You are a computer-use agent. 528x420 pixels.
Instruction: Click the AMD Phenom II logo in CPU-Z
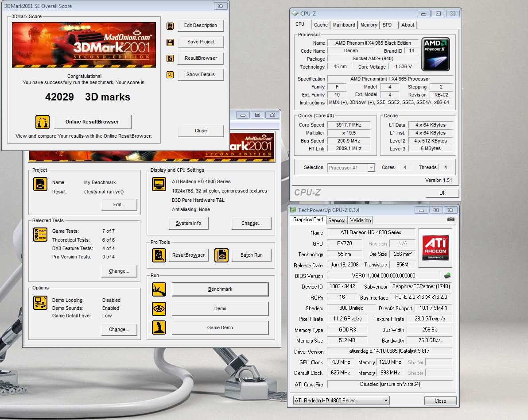(x=435, y=54)
